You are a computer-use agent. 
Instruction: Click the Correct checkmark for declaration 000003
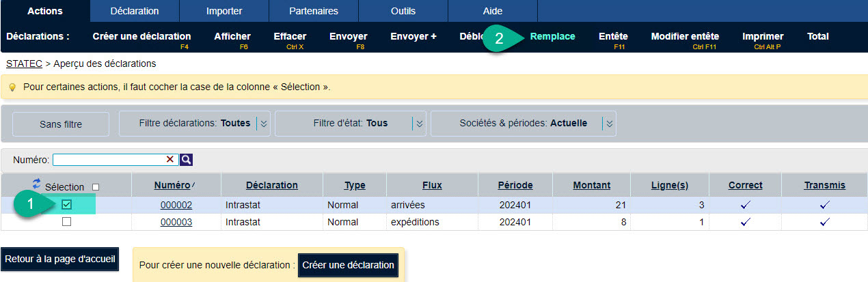click(x=745, y=222)
